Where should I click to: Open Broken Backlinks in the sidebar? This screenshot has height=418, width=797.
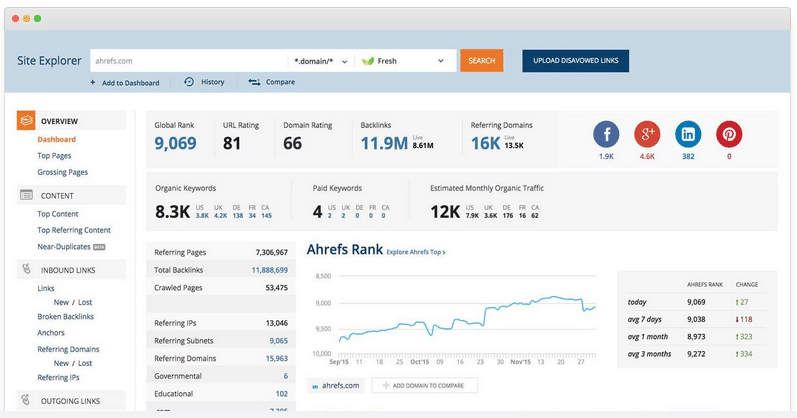66,316
